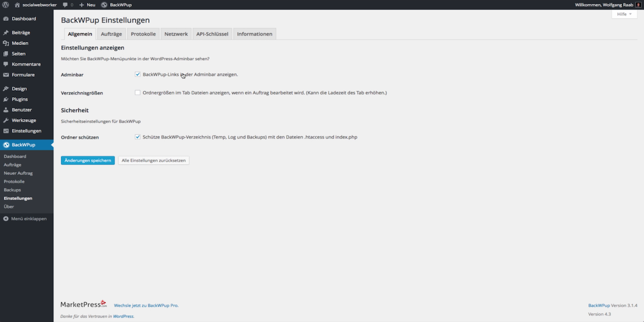Click the plus icon beside Neu
644x322 pixels.
pos(82,5)
